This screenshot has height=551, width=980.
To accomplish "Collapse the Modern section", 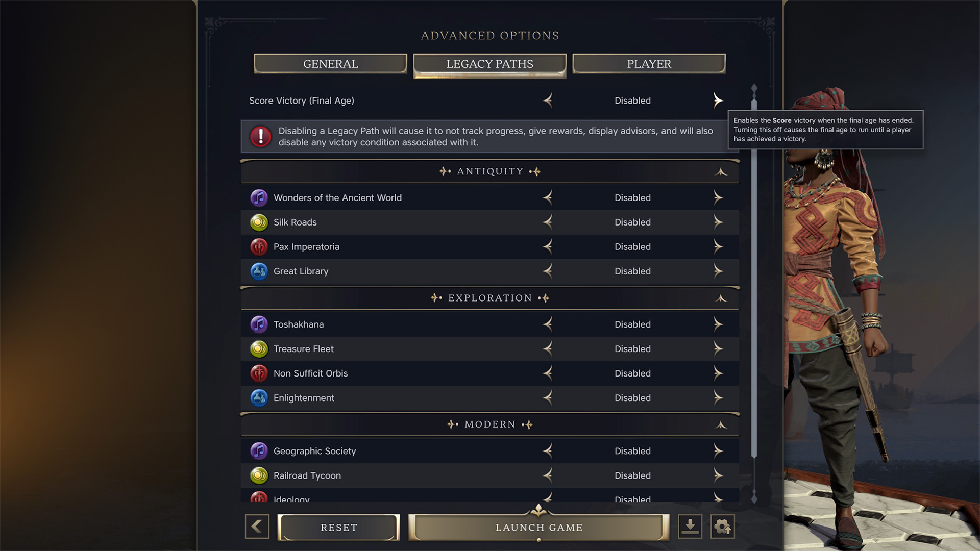I will coord(721,425).
